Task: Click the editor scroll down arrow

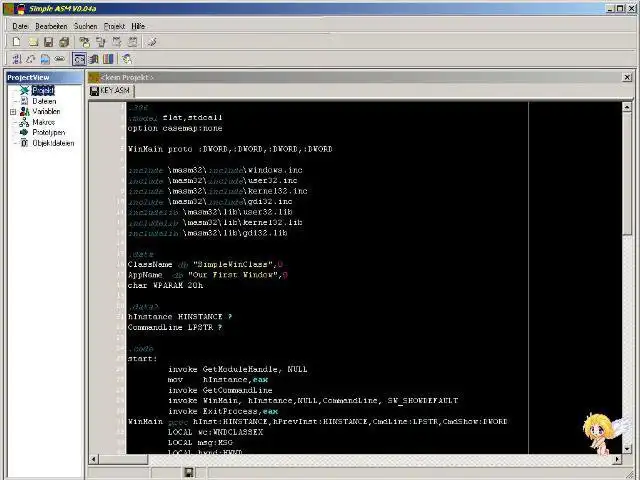Action: pyautogui.click(x=627, y=449)
